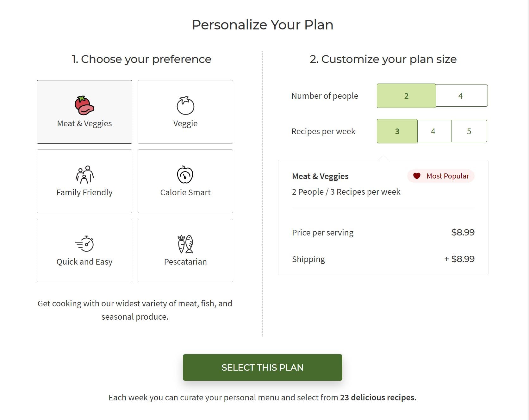Click the Customize your plan size section
This screenshot has width=529, height=420.
click(383, 59)
